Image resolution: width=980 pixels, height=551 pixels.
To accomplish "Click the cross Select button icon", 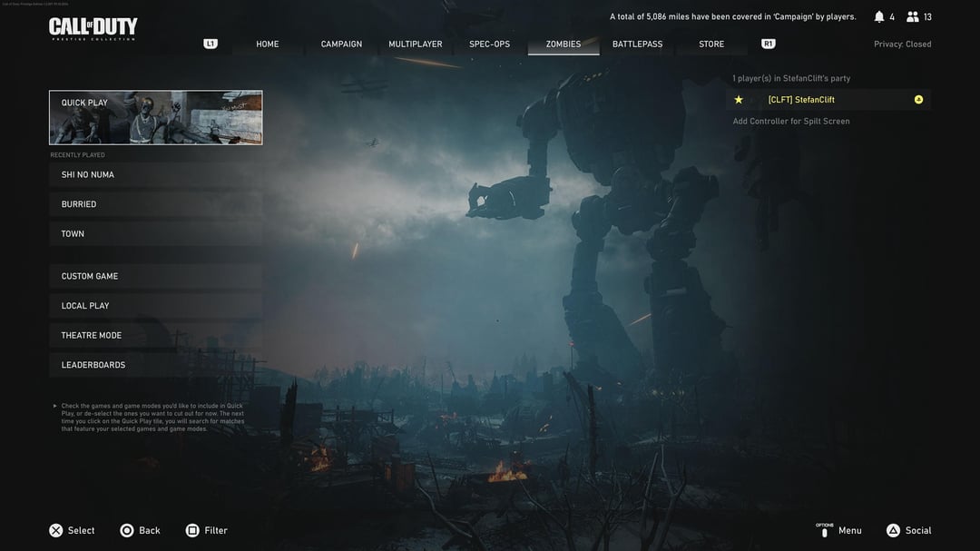I will (56, 530).
